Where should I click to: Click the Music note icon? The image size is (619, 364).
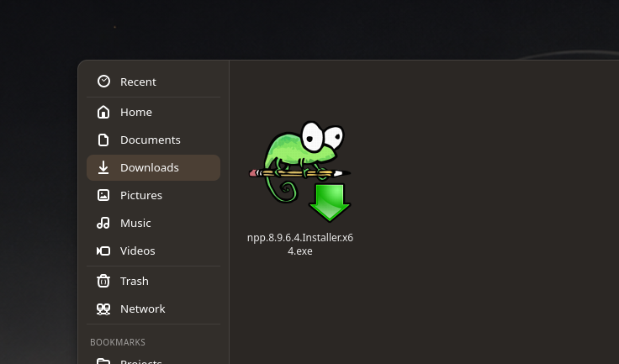(103, 223)
